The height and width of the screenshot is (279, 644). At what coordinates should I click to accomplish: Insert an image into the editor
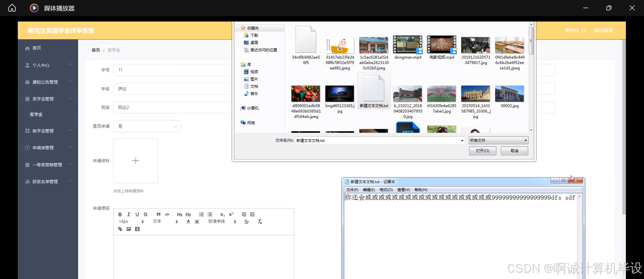[x=128, y=229]
